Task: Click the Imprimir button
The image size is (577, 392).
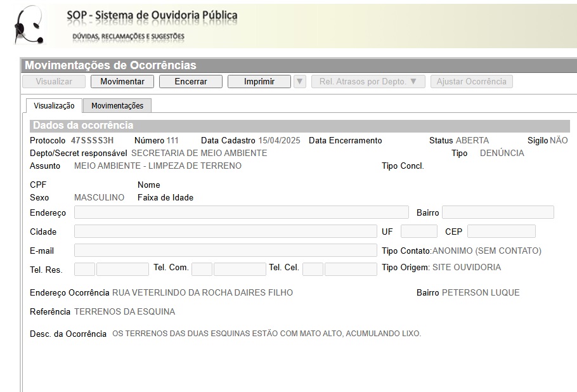Action: [x=259, y=82]
